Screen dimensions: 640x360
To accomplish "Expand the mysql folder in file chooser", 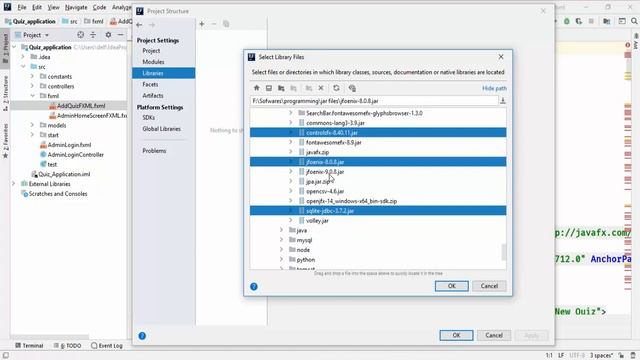I will (x=282, y=240).
